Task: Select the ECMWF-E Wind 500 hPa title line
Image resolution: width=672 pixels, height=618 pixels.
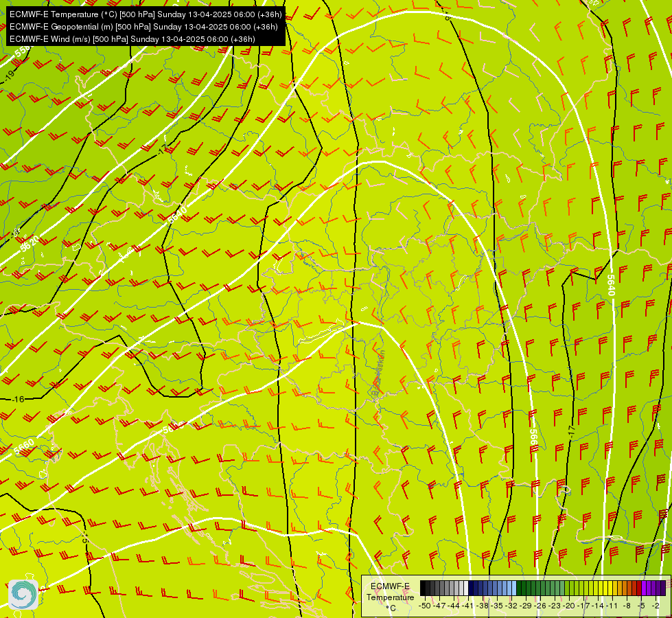Action: (132, 39)
